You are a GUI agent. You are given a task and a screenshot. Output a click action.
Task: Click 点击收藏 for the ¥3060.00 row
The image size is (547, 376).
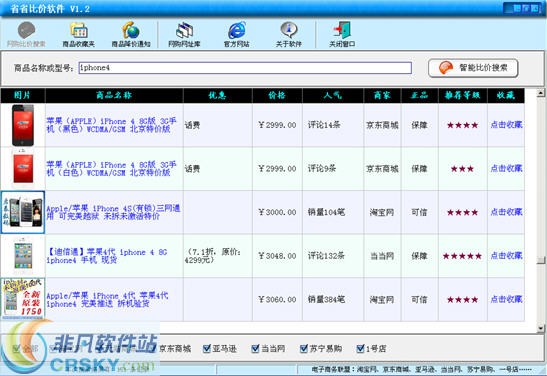tap(506, 299)
